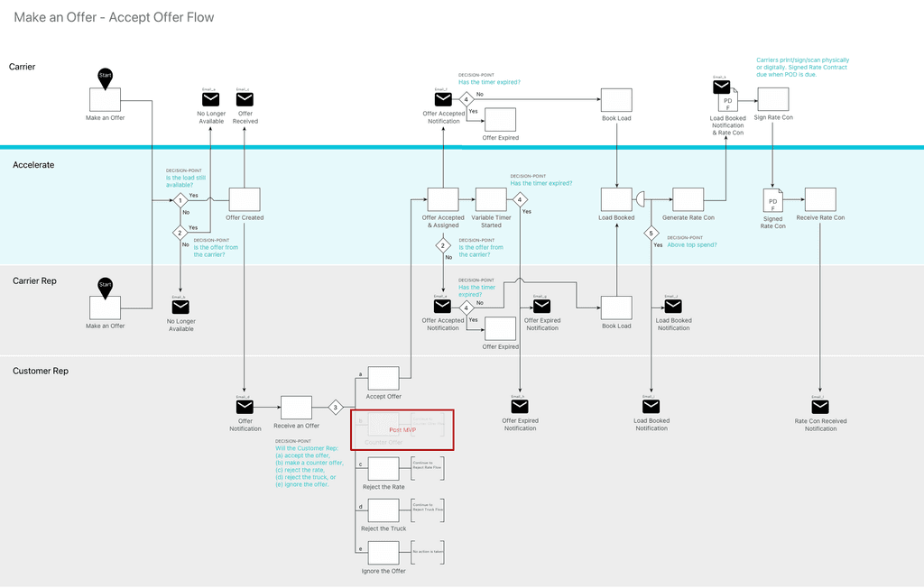The width and height of the screenshot is (924, 588).
Task: Click decision diamond 2 directly below diamond 1
Action: point(180,233)
